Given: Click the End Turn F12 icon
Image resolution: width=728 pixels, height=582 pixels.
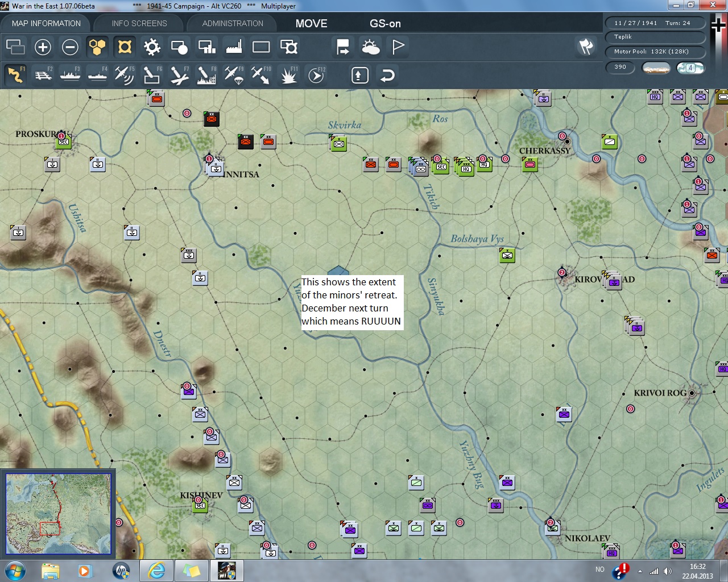Looking at the screenshot, I should tap(316, 75).
